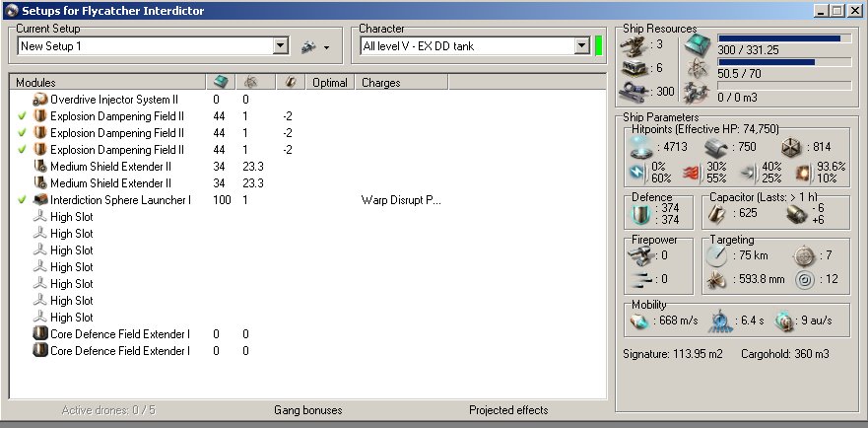Click the Overdrive Injector System II module icon
This screenshot has height=428, width=868.
coord(39,100)
